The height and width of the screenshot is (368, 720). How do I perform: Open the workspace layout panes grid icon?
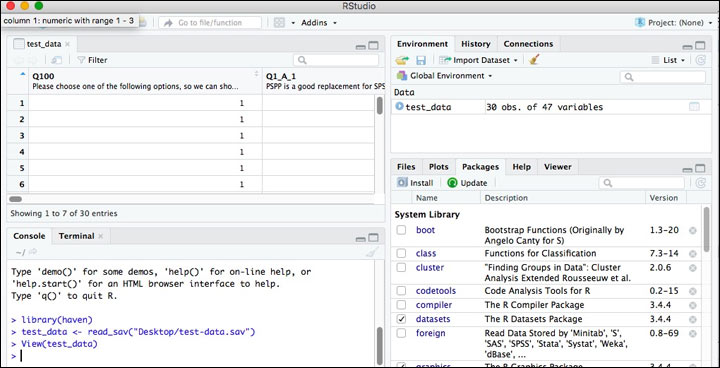[x=279, y=23]
